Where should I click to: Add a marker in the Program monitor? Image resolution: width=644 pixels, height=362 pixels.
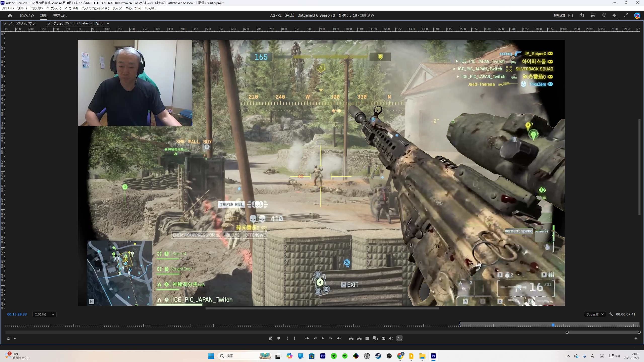point(278,338)
